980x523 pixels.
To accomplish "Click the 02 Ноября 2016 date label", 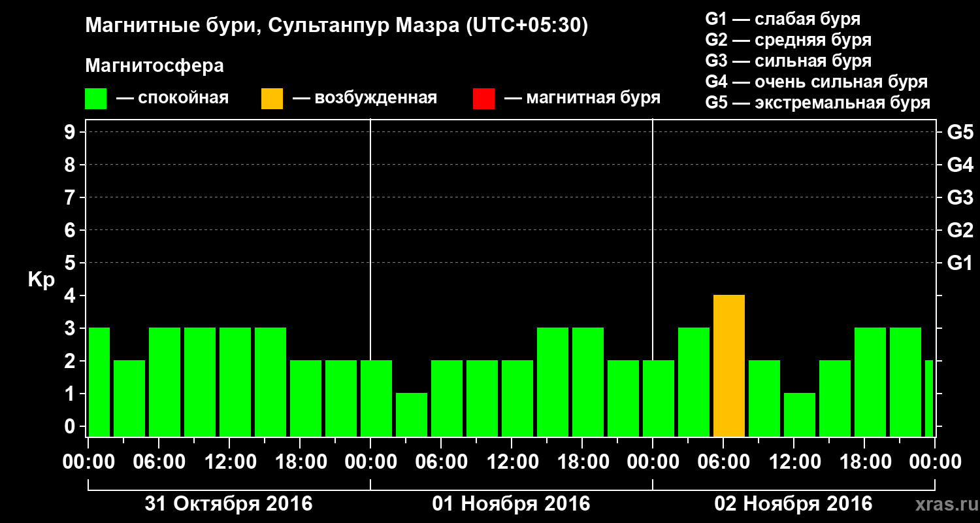I will click(793, 504).
